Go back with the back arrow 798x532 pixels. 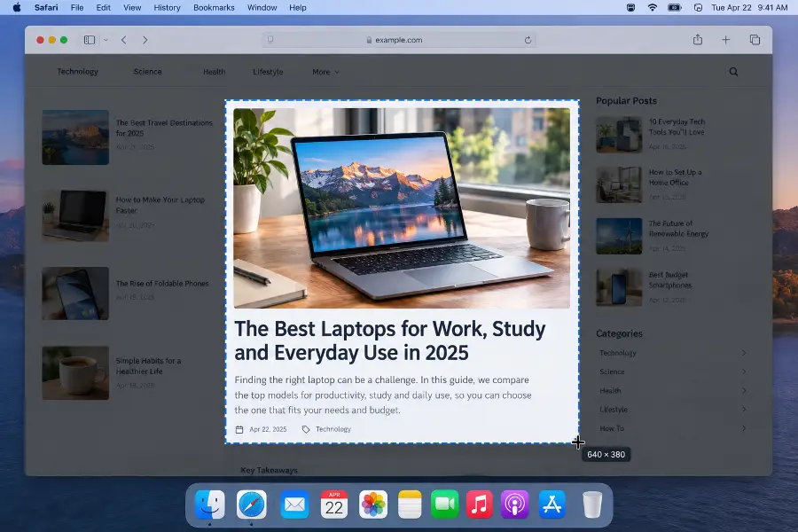point(123,40)
